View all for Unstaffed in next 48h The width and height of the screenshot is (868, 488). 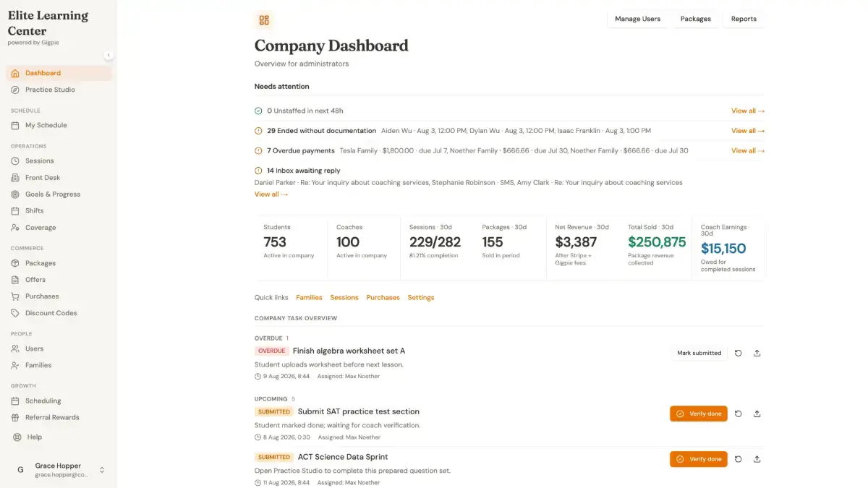pos(748,111)
